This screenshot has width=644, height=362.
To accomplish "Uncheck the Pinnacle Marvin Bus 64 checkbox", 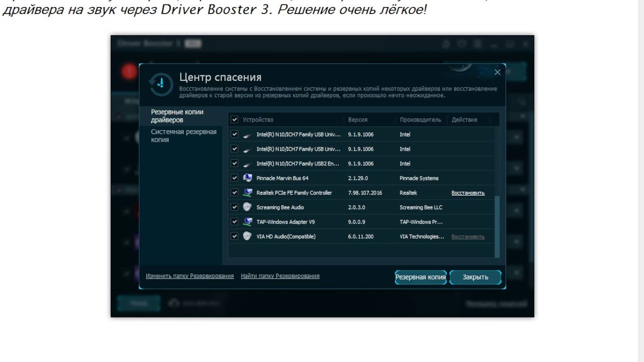I will click(x=234, y=178).
